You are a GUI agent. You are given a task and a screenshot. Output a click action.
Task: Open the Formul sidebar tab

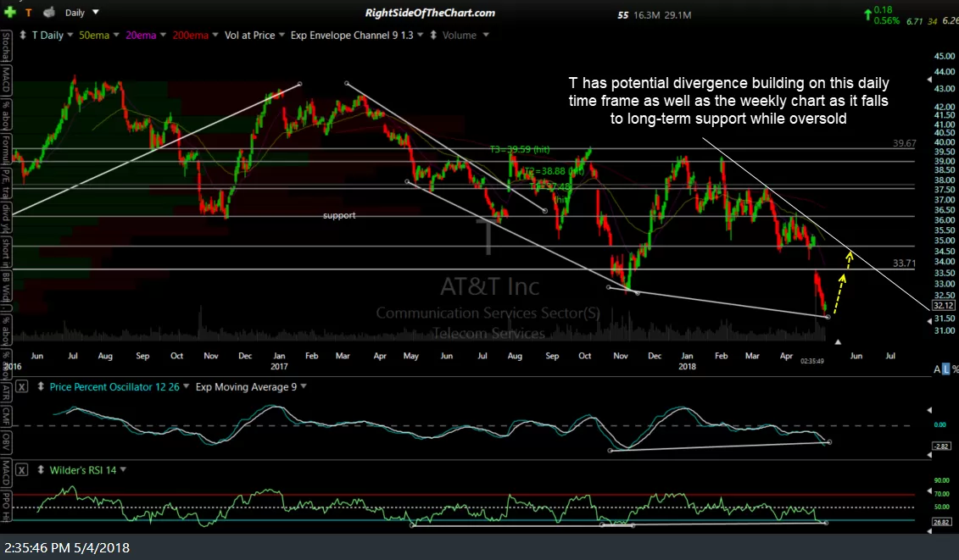tap(5, 151)
